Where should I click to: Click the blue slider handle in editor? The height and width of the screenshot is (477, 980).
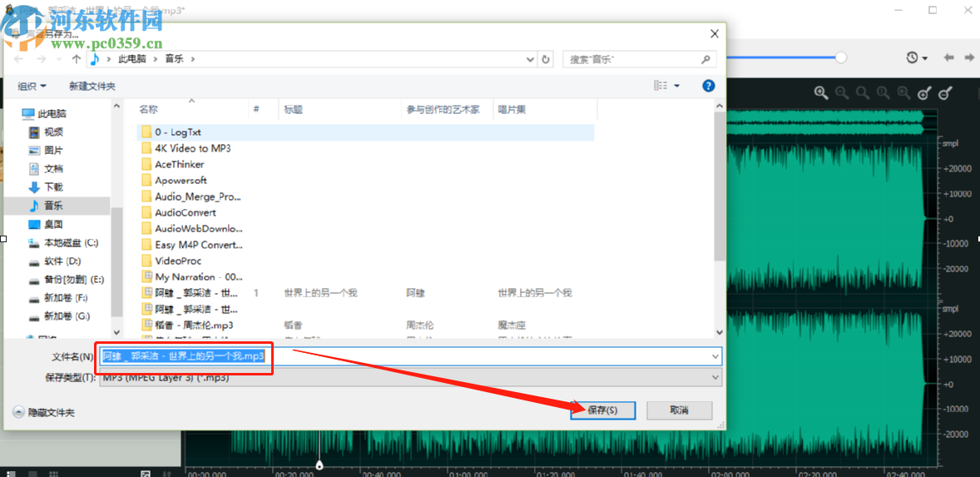tap(841, 57)
